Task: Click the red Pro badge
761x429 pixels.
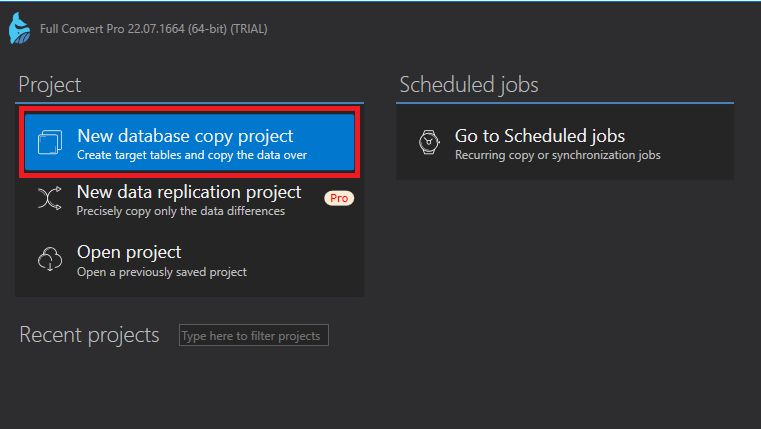Action: tap(339, 198)
